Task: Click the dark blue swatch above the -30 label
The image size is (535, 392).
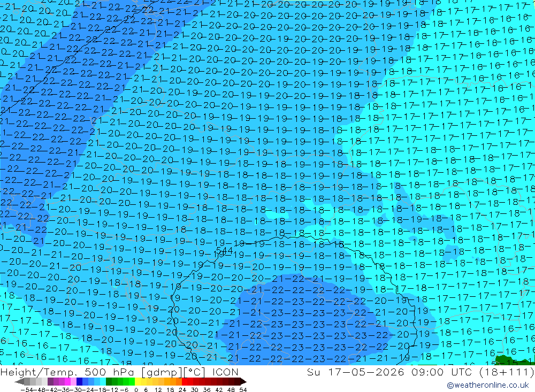Action: tap(80, 381)
